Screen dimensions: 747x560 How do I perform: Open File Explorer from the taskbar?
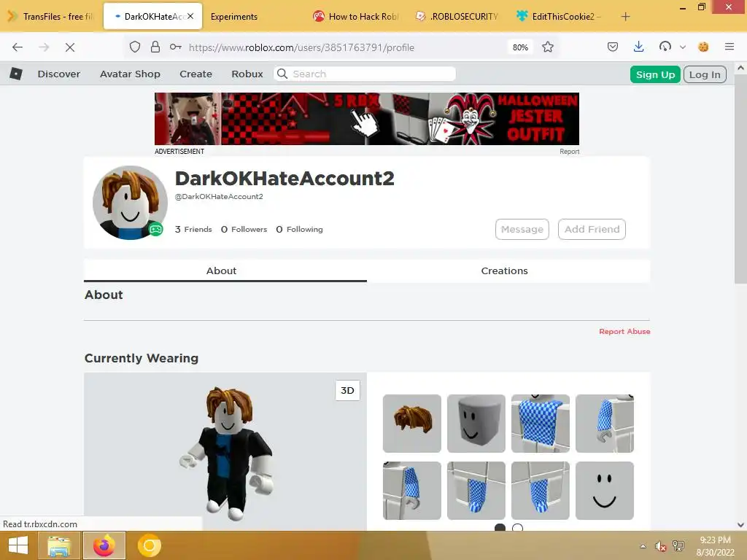pos(59,545)
